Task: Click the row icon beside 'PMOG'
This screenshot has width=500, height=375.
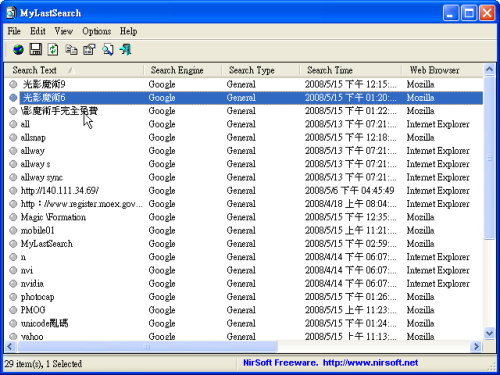Action: coord(13,310)
